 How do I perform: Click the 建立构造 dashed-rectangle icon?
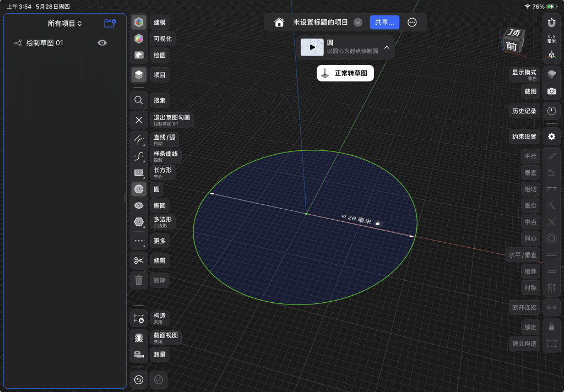(551, 344)
